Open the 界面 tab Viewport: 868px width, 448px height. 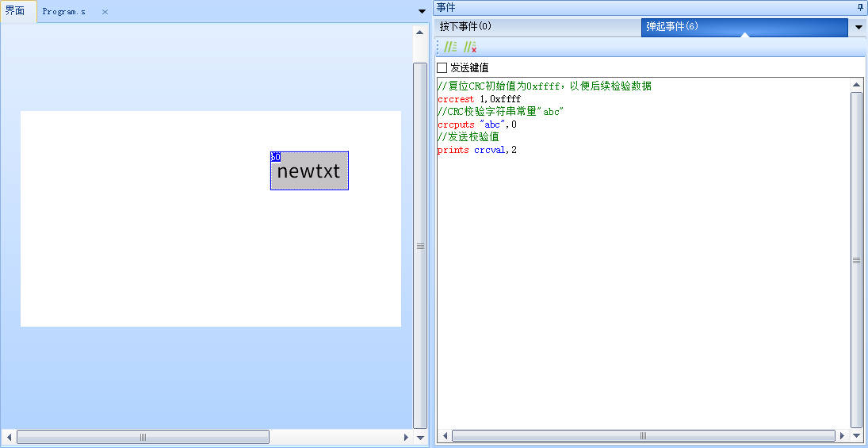point(16,11)
